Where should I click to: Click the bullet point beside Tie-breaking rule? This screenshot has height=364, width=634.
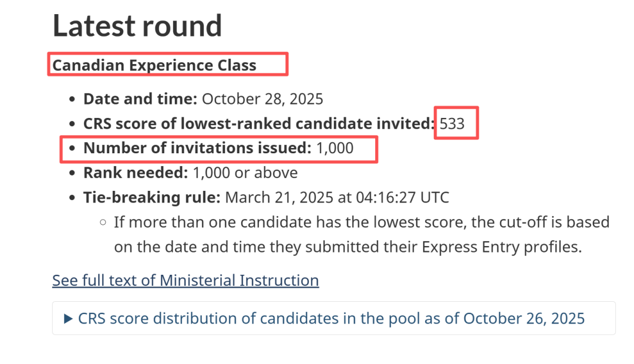coord(72,198)
